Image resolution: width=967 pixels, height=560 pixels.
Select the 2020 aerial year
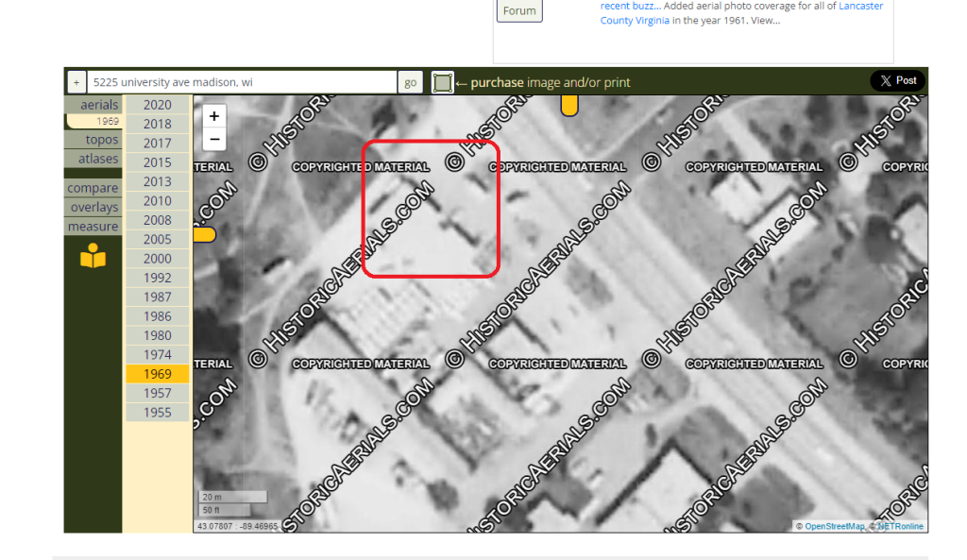coord(157,105)
